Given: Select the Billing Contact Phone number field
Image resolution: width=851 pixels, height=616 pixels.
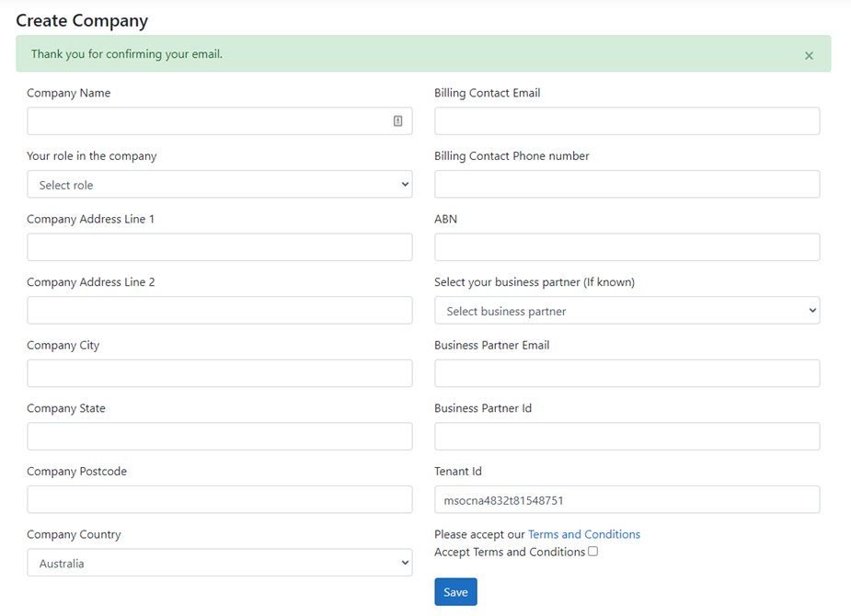Looking at the screenshot, I should [627, 184].
